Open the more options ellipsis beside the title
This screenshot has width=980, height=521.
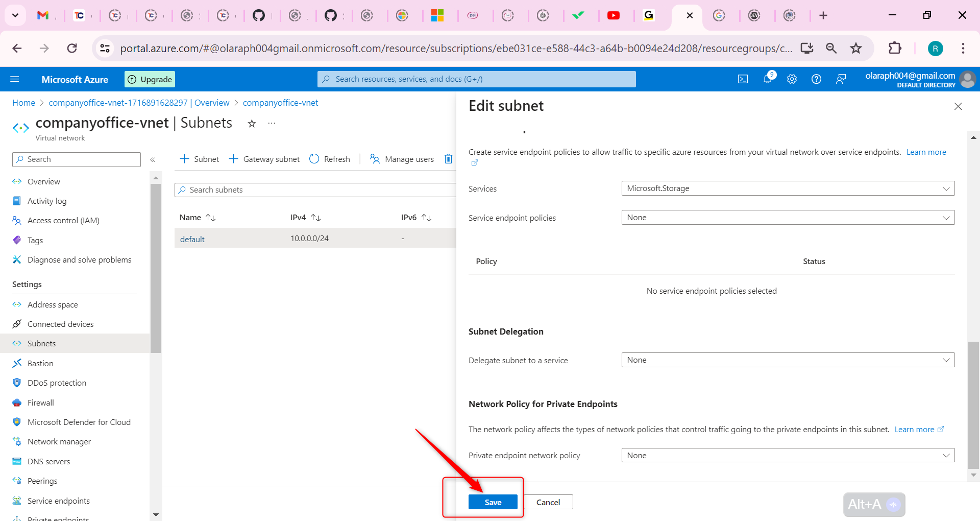tap(272, 123)
